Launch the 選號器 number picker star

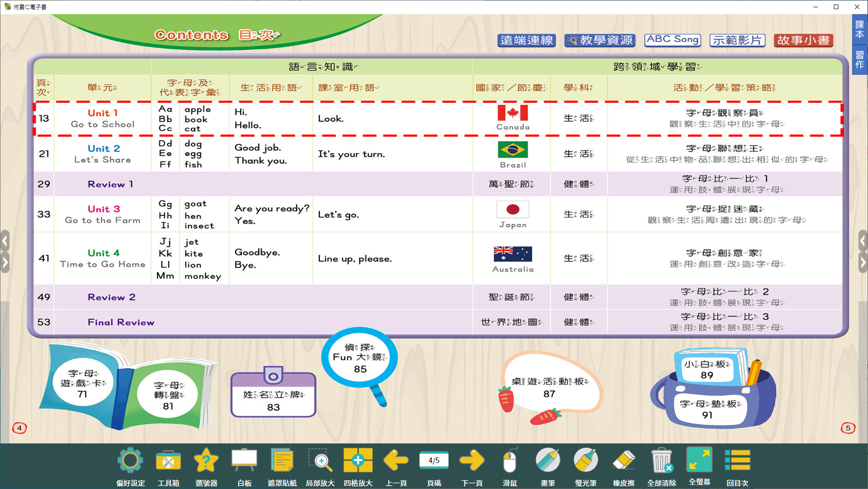[206, 461]
